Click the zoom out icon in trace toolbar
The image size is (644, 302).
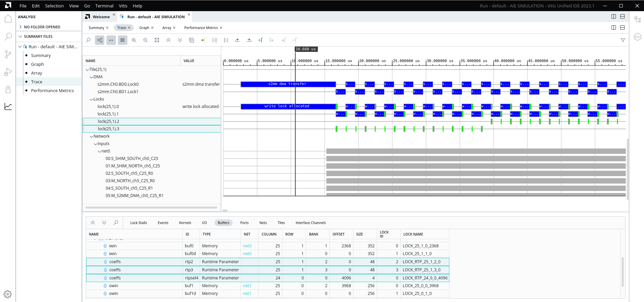[x=146, y=40]
